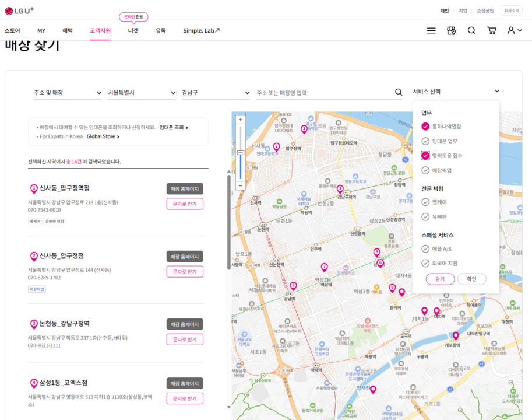The image size is (532, 420).
Task: Open the user account icon
Action: [515, 30]
